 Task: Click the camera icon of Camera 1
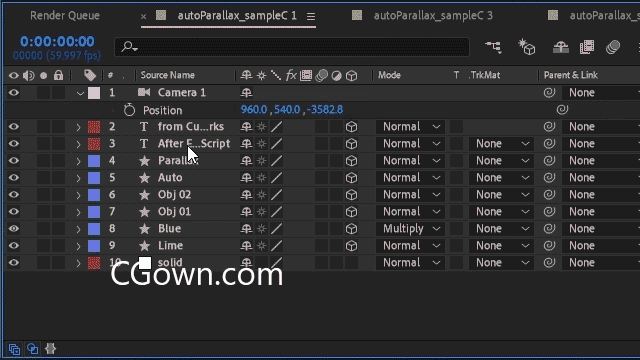pyautogui.click(x=144, y=92)
